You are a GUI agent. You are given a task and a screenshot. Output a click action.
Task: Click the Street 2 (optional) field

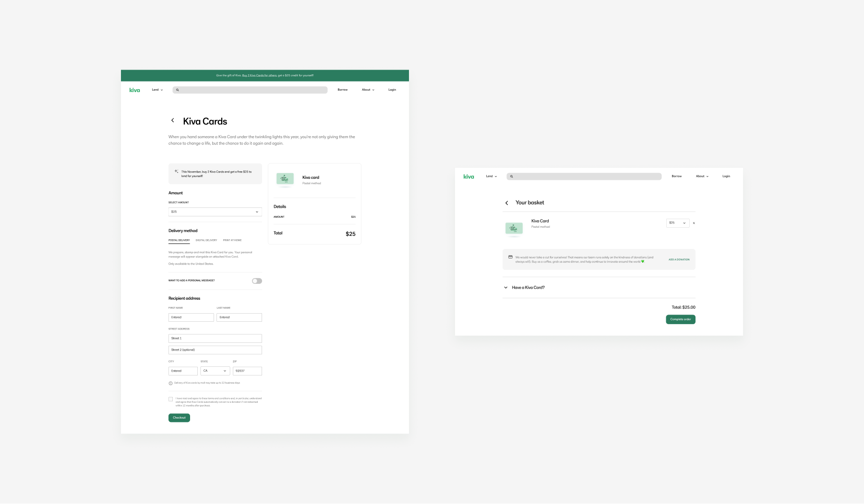tap(215, 350)
